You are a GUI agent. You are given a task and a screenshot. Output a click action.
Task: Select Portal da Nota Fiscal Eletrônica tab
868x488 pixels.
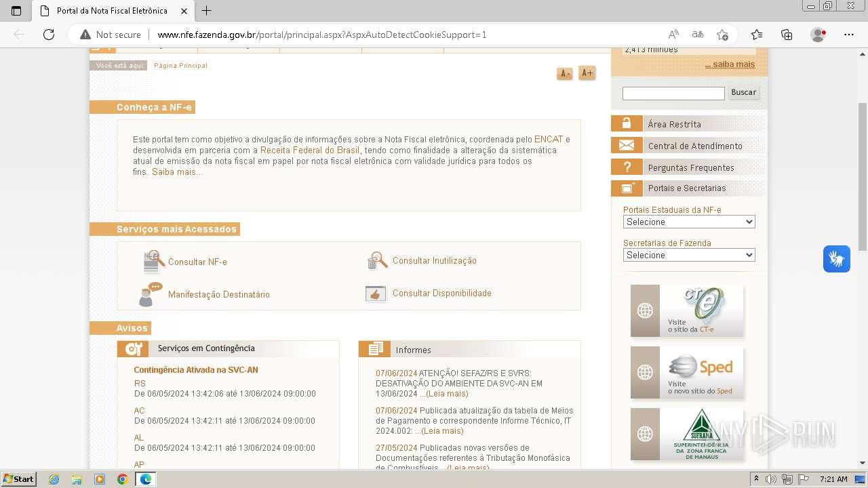point(112,11)
